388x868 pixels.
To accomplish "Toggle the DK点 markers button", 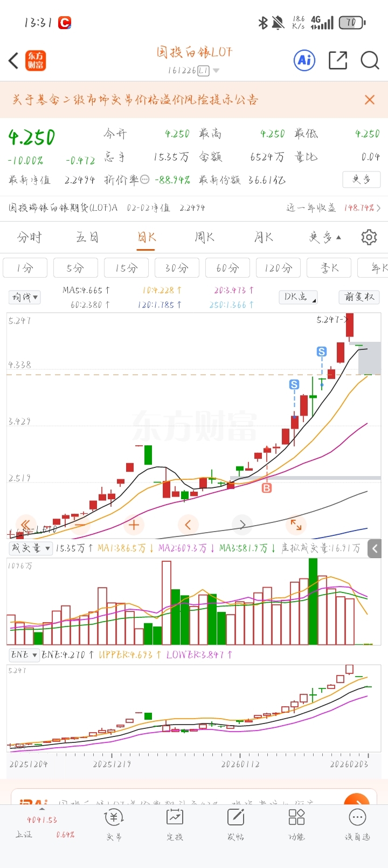I will coord(298,297).
